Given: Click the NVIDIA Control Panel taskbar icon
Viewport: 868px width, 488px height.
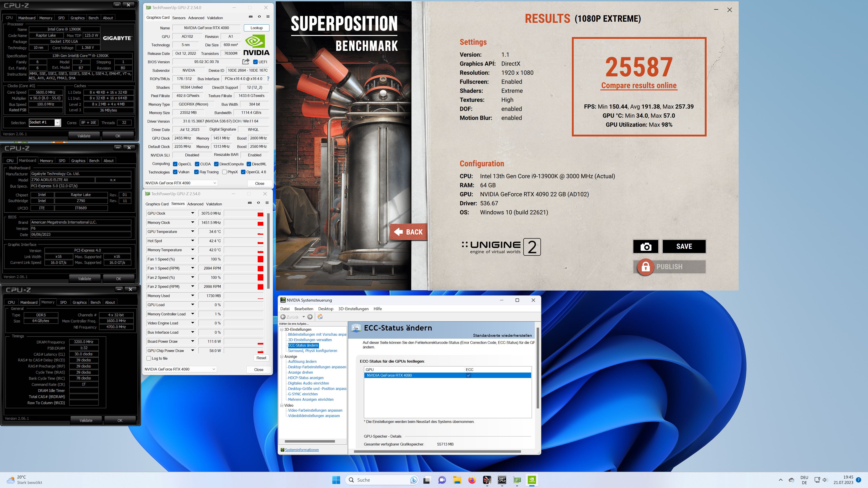Looking at the screenshot, I should 532,480.
